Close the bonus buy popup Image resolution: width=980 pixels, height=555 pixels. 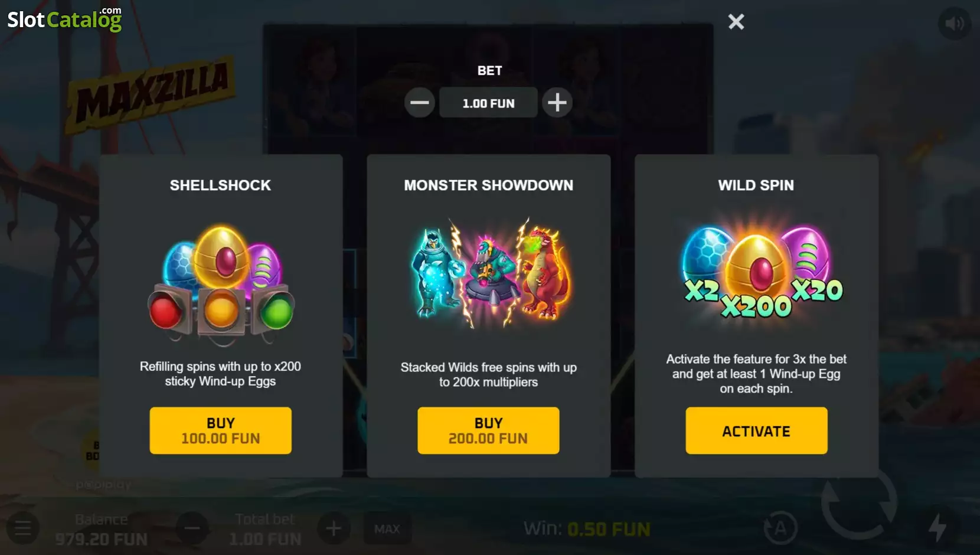click(x=736, y=22)
